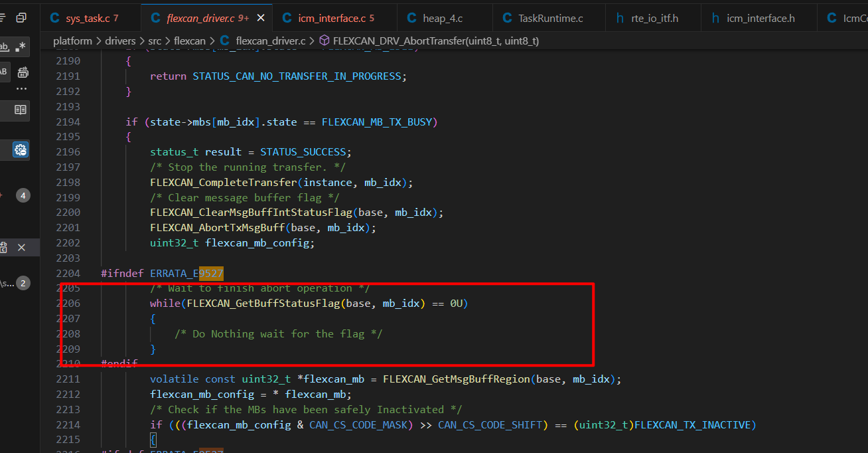Switch to the sys_task.c tab
Viewport: 868px width, 453px height.
pos(91,18)
